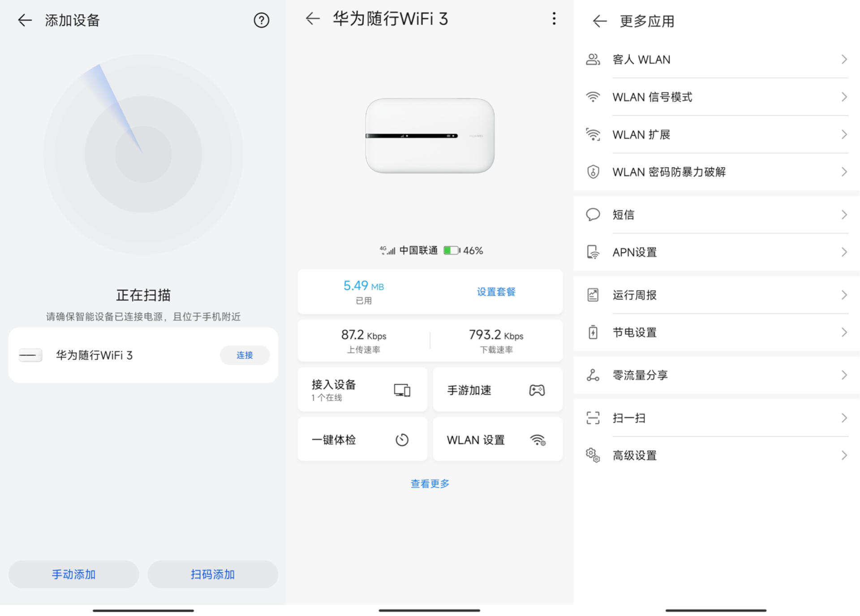Screen dimensions: 860x616
Task: Go back from 更多应用 page
Action: pos(599,21)
